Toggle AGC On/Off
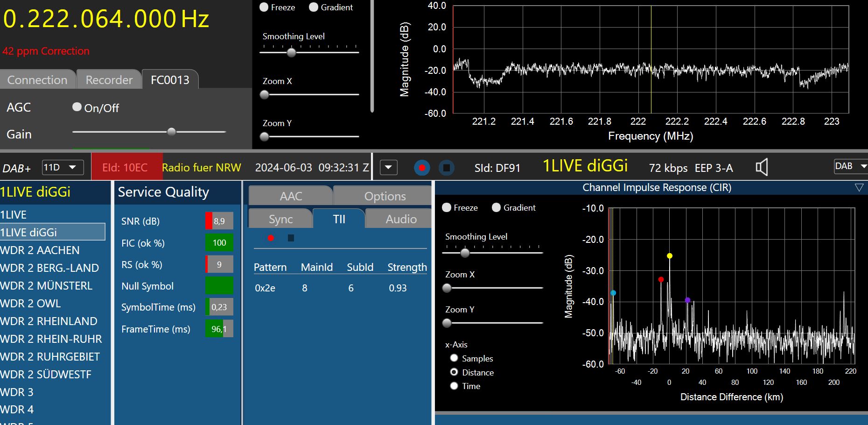 77,107
